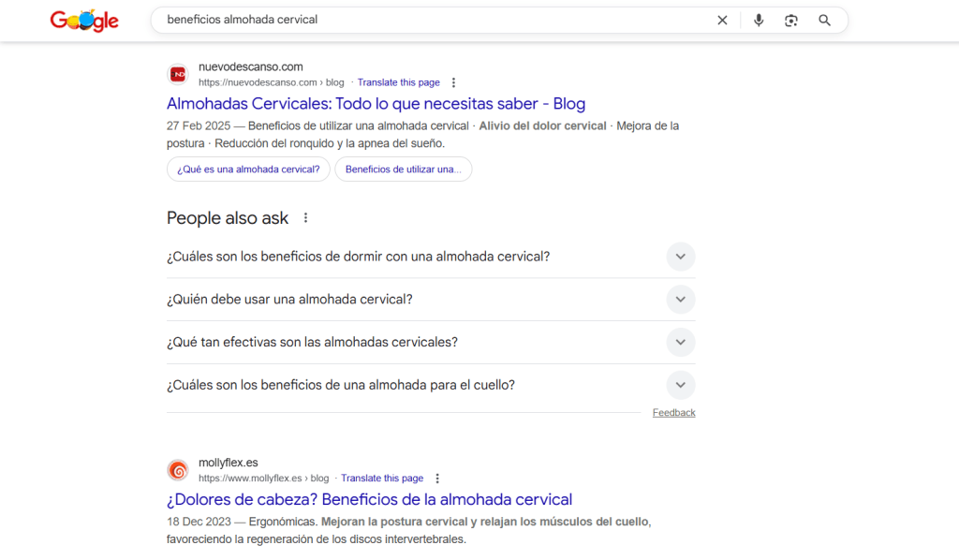This screenshot has height=560, width=959.
Task: Open three-dot menu for mollyflex.es result
Action: [437, 479]
